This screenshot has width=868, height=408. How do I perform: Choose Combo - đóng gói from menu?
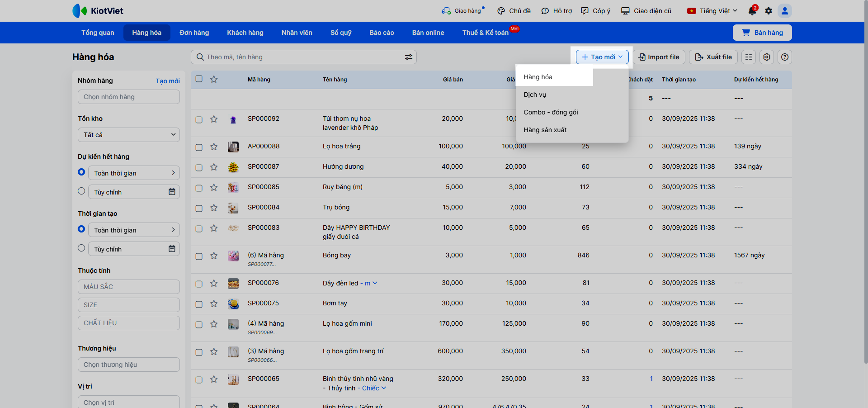pyautogui.click(x=551, y=112)
